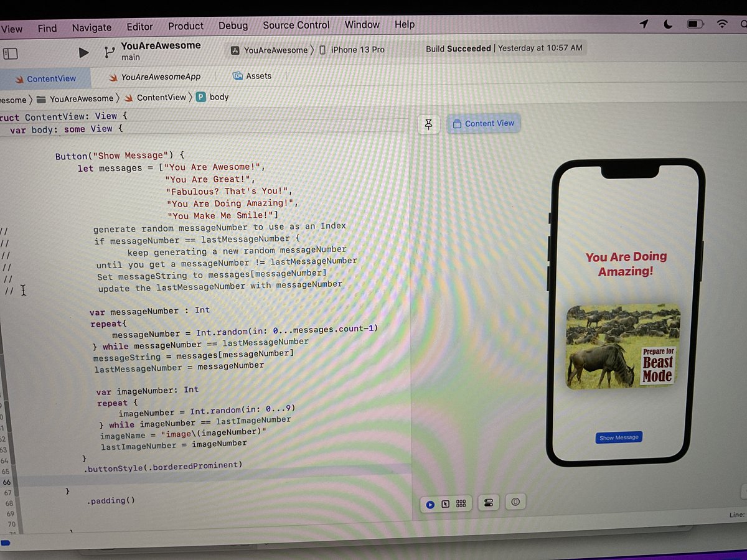Click the property icon before body
The height and width of the screenshot is (560, 747).
(201, 97)
